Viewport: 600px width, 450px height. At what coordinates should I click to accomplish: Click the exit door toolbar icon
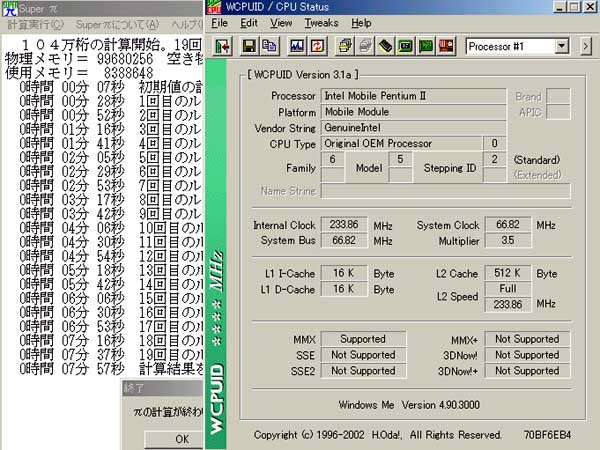223,47
